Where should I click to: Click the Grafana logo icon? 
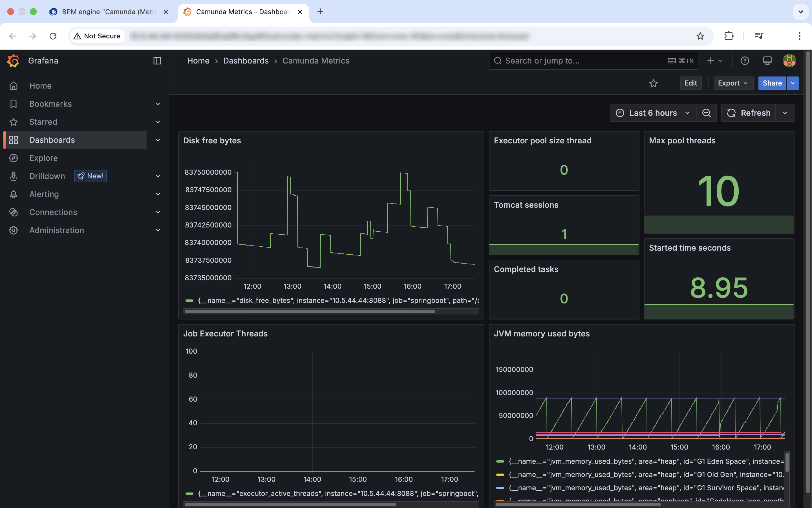(x=14, y=61)
